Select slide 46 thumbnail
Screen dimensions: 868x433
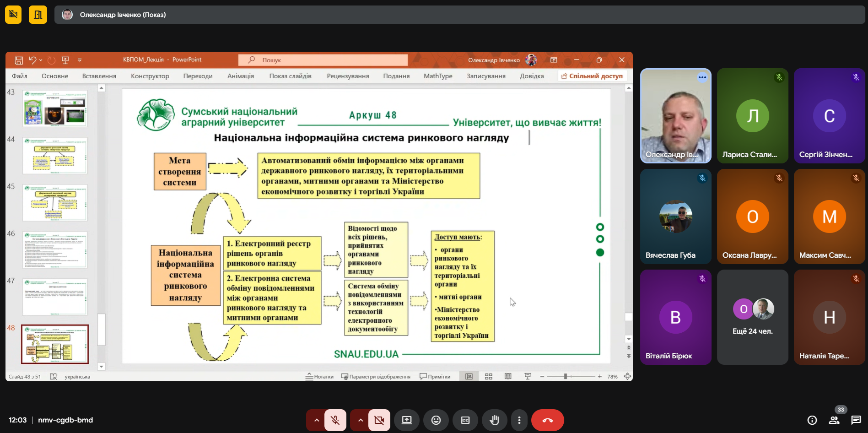[55, 250]
